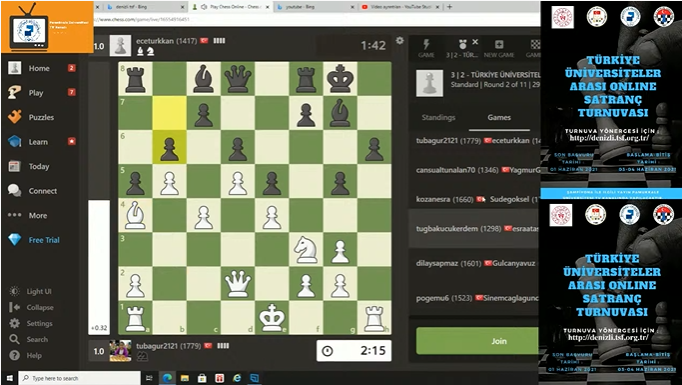The height and width of the screenshot is (385, 682).
Task: Open the Puzzles section in sidebar
Action: click(41, 117)
